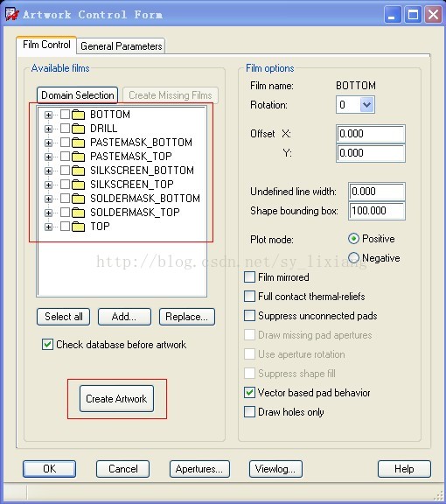Check the DRILL film checkbox

[x=66, y=129]
